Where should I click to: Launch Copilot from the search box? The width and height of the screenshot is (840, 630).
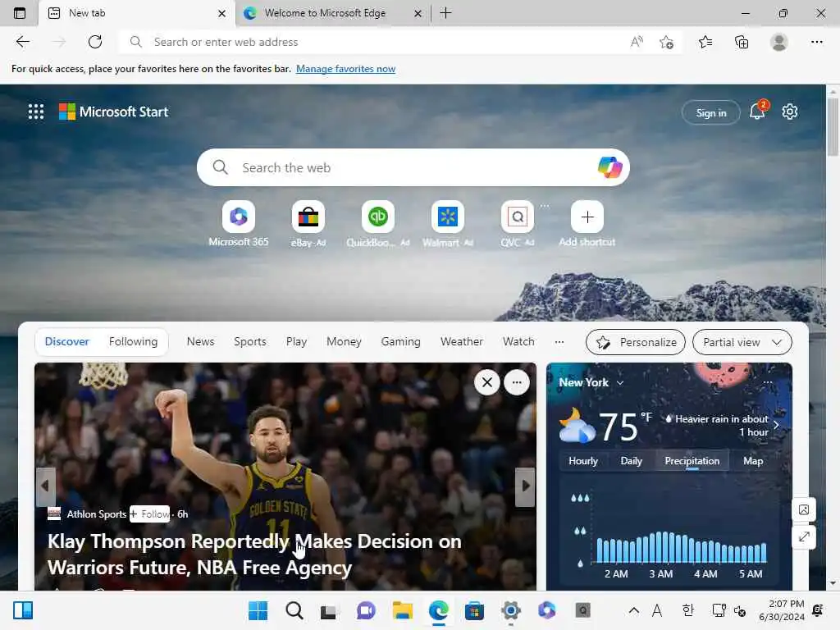point(609,167)
